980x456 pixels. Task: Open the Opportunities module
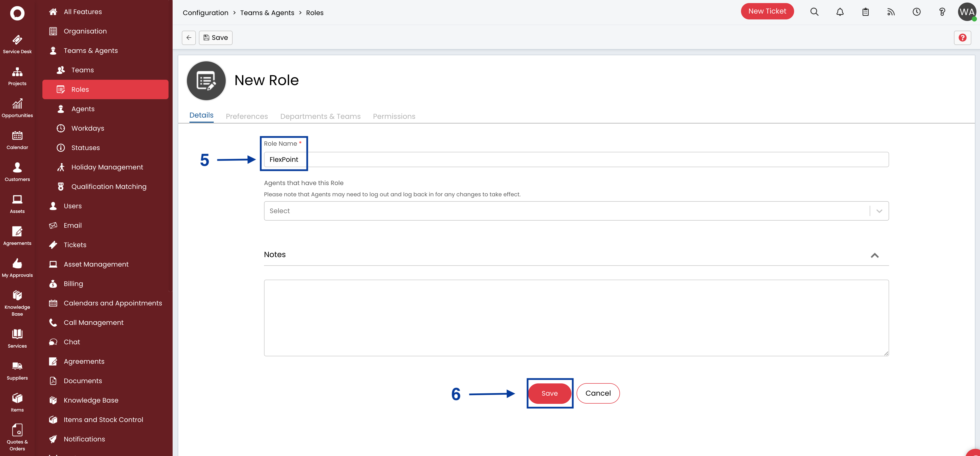(17, 108)
